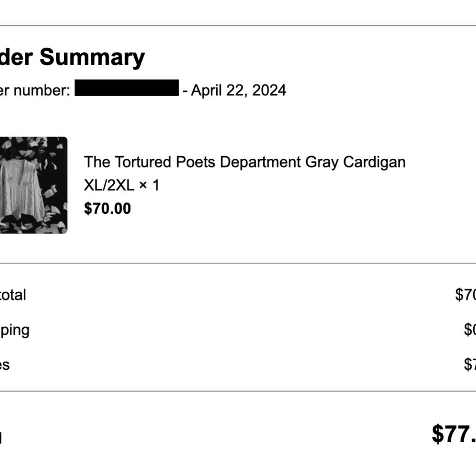Image resolution: width=476 pixels, height=476 pixels.
Task: Select the XL/2XL size text
Action: click(109, 185)
